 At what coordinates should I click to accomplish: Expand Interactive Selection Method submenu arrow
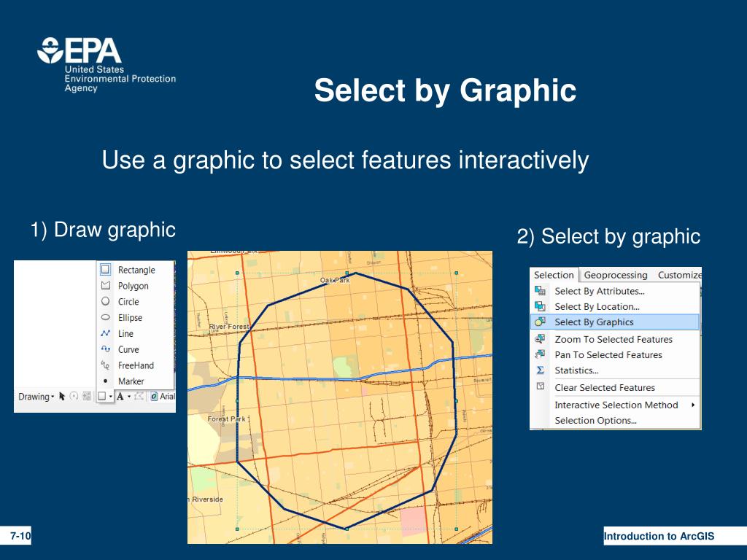coord(693,405)
